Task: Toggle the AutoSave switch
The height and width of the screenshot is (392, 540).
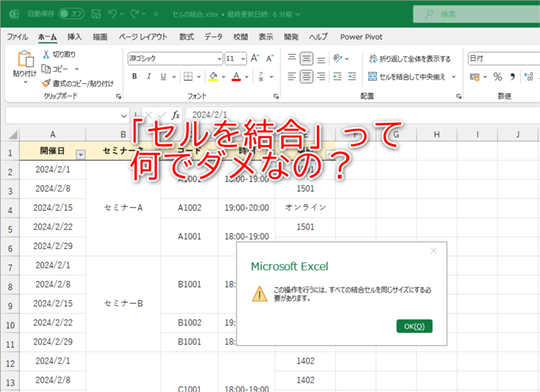Action: click(71, 14)
